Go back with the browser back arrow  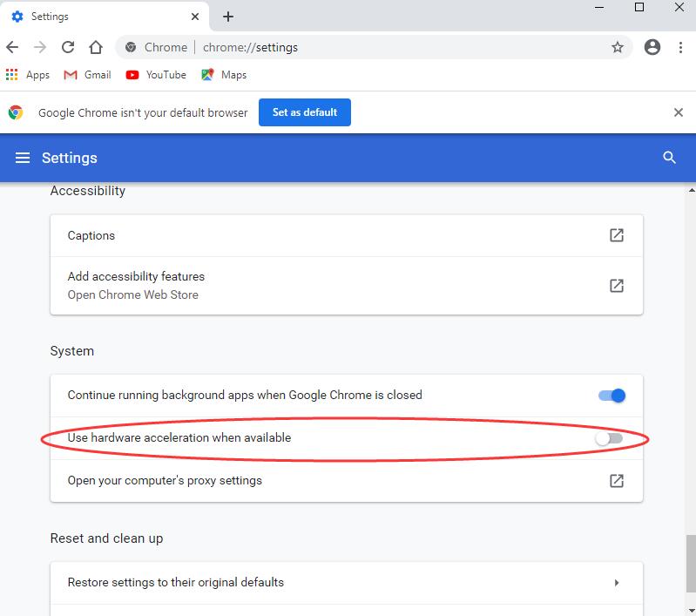(12, 47)
